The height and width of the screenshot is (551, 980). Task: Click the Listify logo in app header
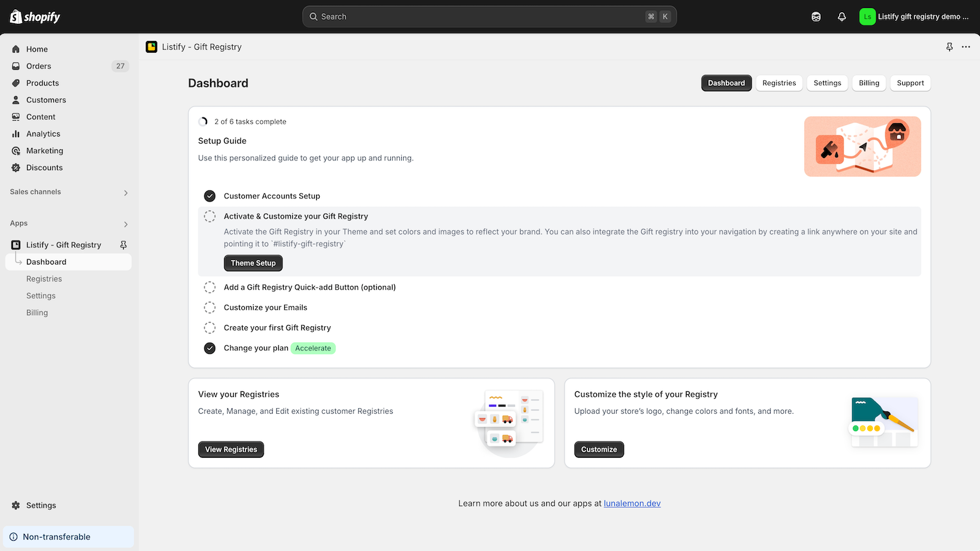point(151,47)
